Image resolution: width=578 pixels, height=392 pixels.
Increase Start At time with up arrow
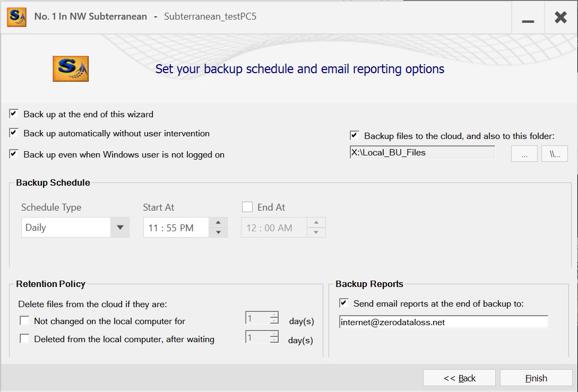(x=218, y=222)
